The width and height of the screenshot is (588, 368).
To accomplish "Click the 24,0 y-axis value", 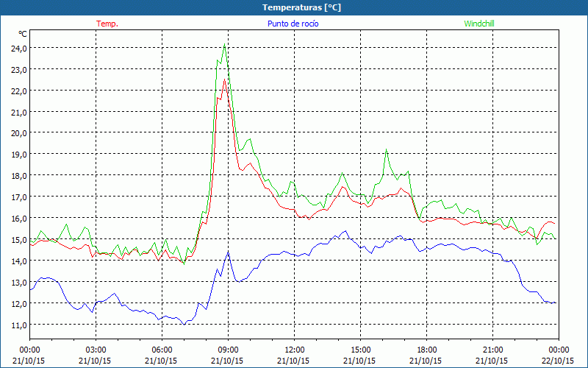I will click(20, 48).
